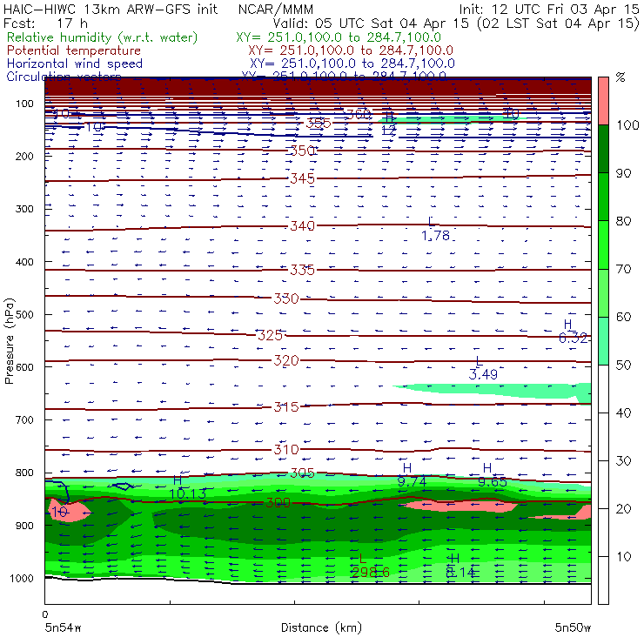This screenshot has width=644, height=644.
Task: Click the 'Fcst: 17 h' forecast label
Action: [45, 23]
